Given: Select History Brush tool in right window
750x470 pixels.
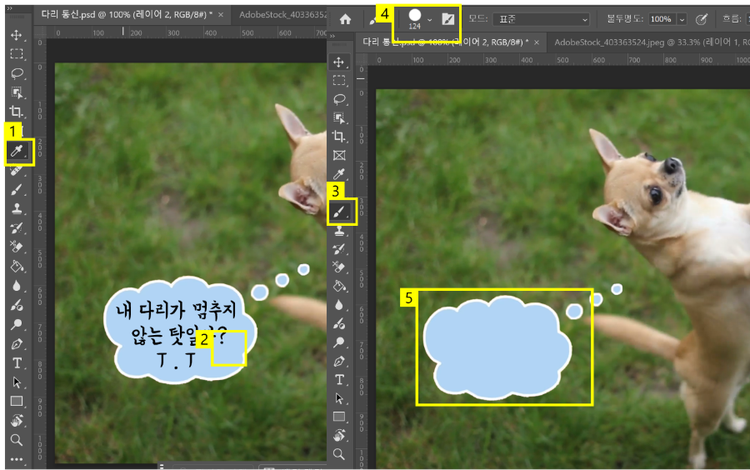Looking at the screenshot, I should click(x=339, y=249).
